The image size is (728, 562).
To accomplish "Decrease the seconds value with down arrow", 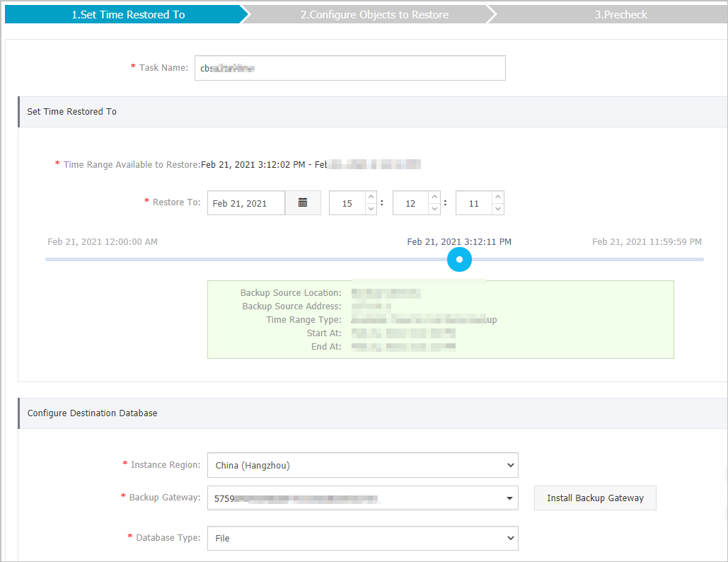I will pyautogui.click(x=498, y=209).
